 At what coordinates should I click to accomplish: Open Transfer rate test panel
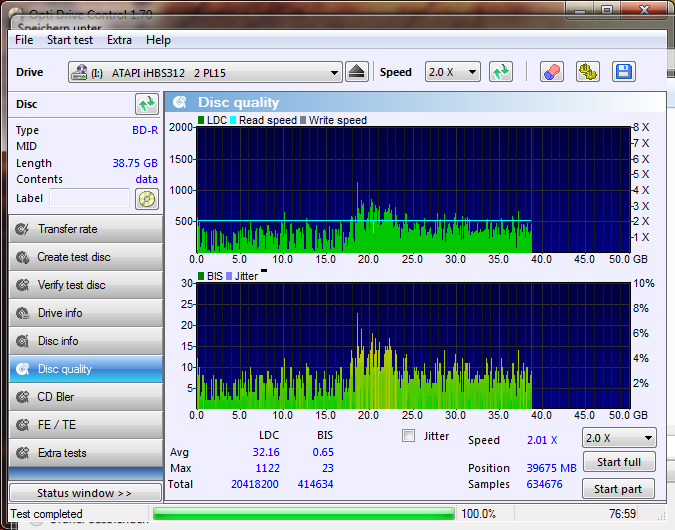pyautogui.click(x=85, y=229)
